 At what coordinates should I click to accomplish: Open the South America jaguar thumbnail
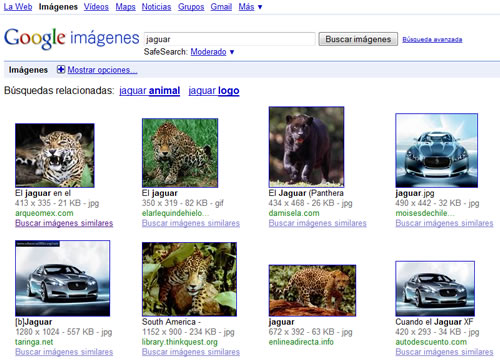pos(189,279)
